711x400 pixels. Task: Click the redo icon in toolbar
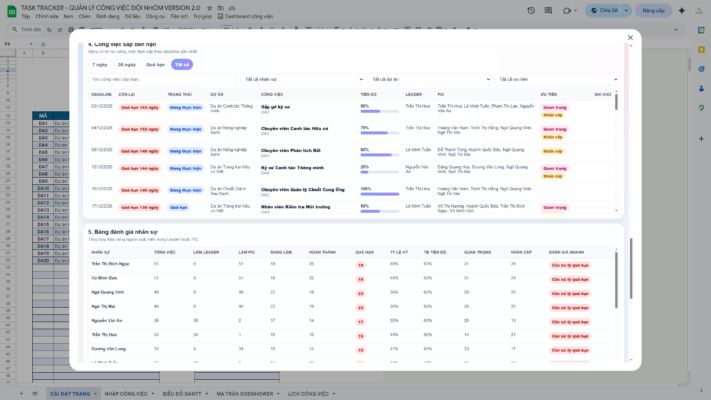tap(60, 29)
